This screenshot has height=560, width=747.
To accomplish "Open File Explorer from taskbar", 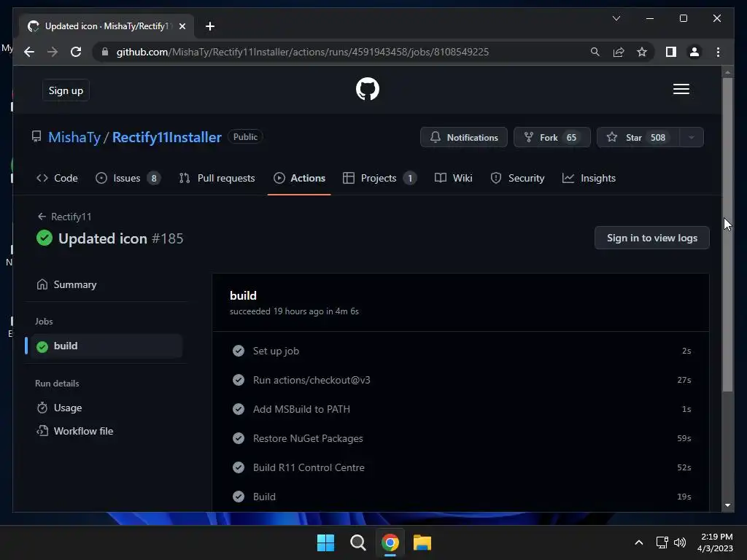I will click(422, 542).
